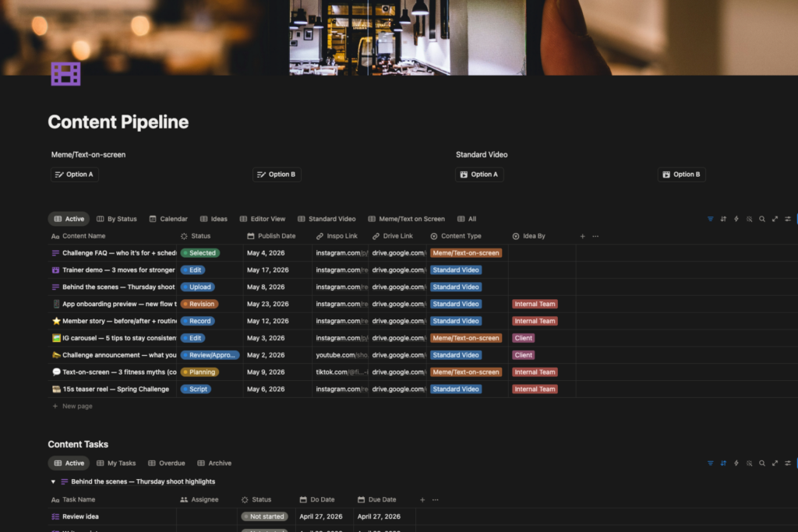Switch to the Ideas view tab
This screenshot has height=532, width=798.
pyautogui.click(x=214, y=219)
